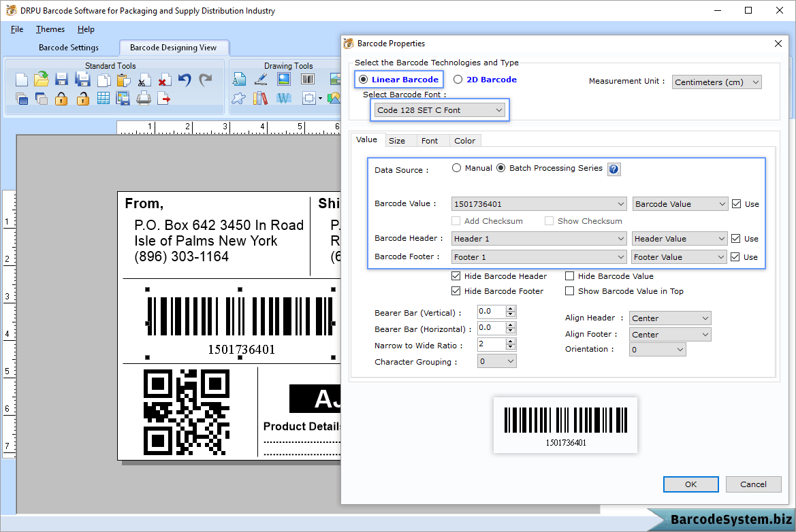Switch to the Barcode Settings tab

(x=69, y=47)
